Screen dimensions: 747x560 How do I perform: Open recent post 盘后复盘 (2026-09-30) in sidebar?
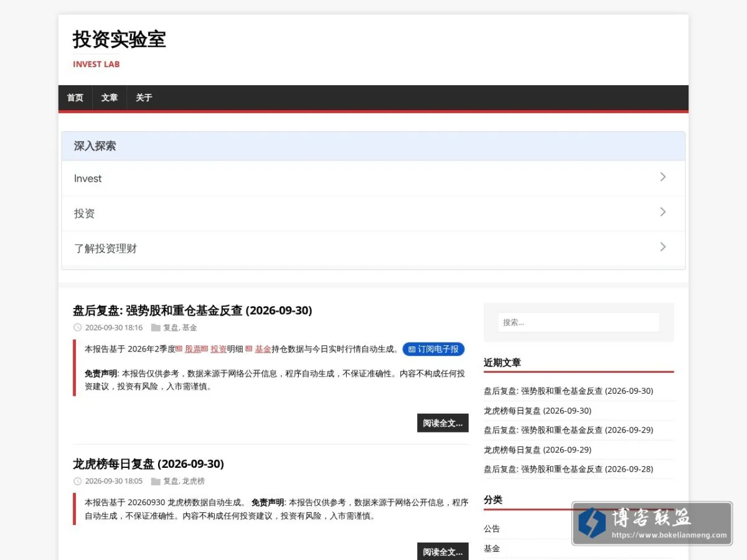click(x=568, y=391)
